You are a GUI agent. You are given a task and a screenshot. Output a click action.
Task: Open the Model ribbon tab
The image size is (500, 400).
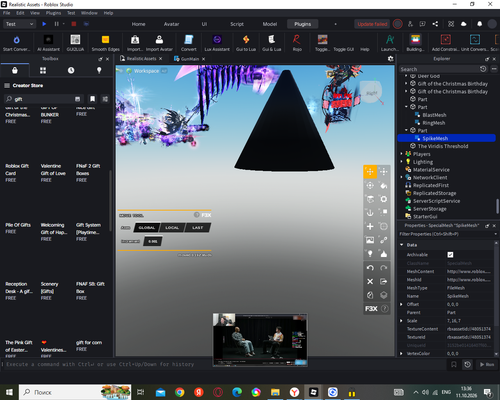(270, 24)
